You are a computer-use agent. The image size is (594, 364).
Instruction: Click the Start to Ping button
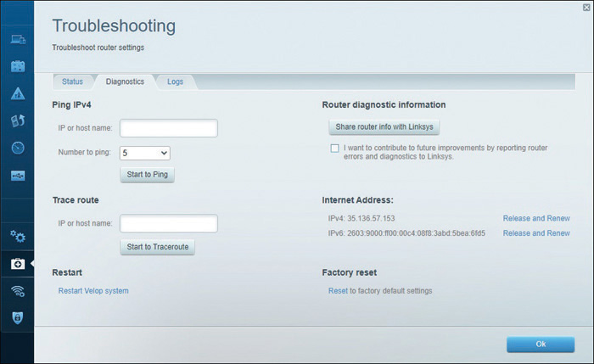pyautogui.click(x=148, y=175)
